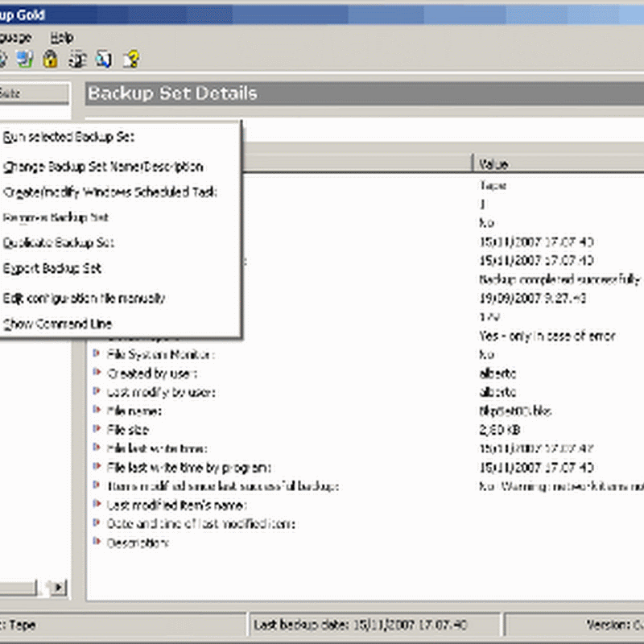Screen dimensions: 644x644
Task: Click the list settings toolbar icon
Action: (77, 59)
